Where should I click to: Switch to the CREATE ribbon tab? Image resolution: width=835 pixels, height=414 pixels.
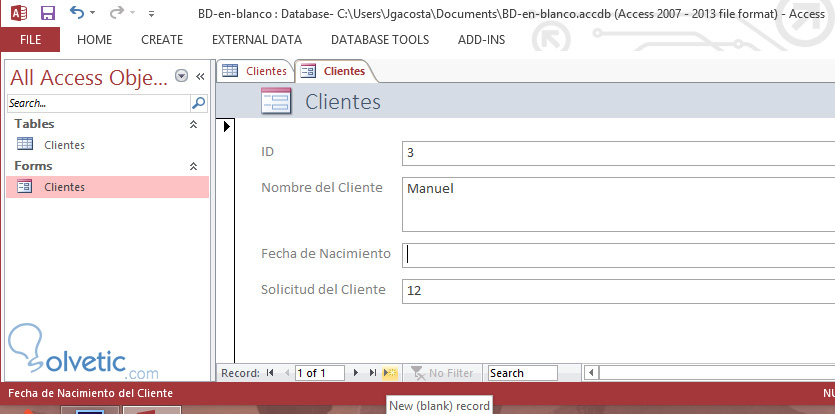pyautogui.click(x=162, y=39)
